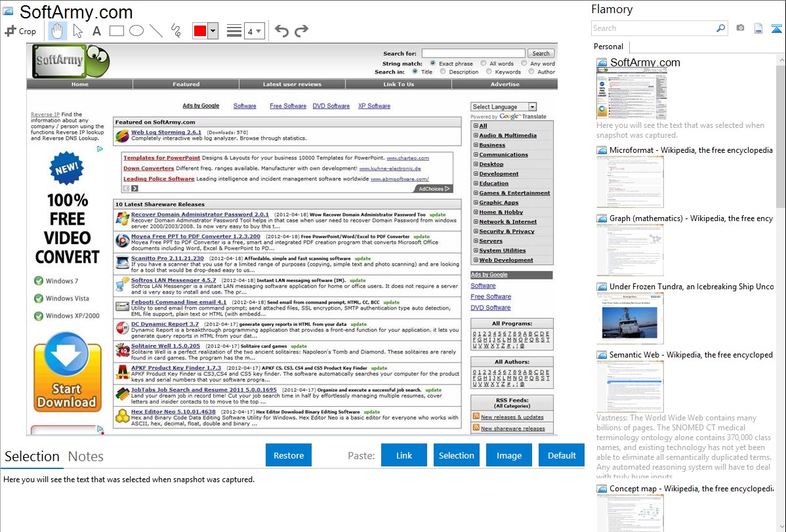786x532 pixels.
Task: Select the Any word radio button
Action: click(524, 63)
